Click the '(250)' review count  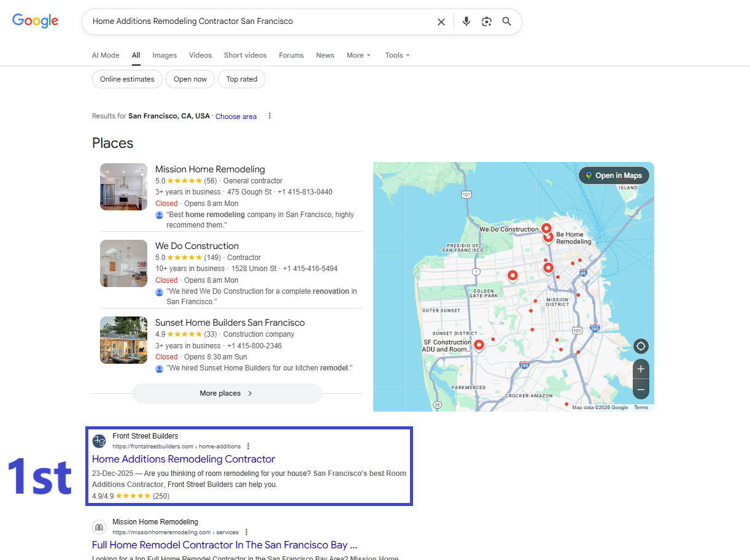(161, 496)
